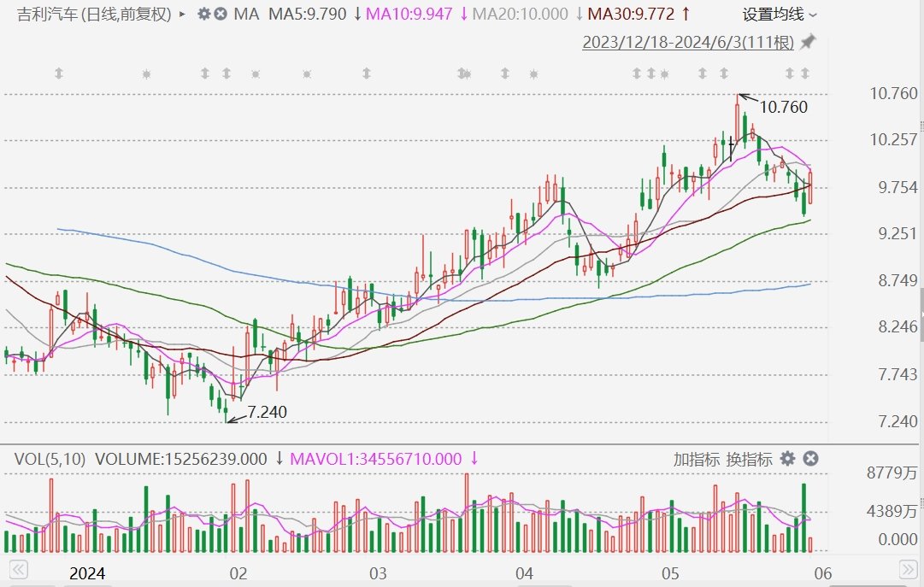Click the stock title 吉利汽车(日线,前复权)
This screenshot has height=587, width=924.
point(94,15)
